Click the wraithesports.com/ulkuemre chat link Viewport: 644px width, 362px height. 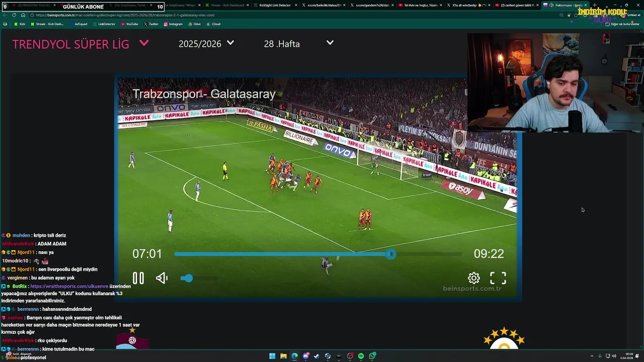[69, 286]
